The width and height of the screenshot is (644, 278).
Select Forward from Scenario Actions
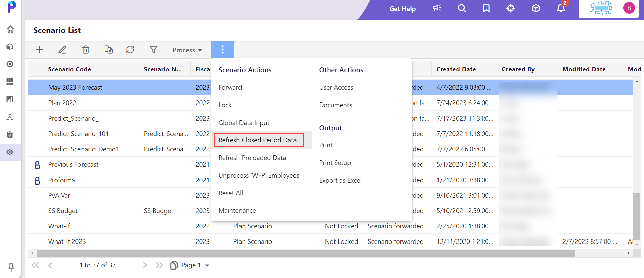tap(230, 87)
